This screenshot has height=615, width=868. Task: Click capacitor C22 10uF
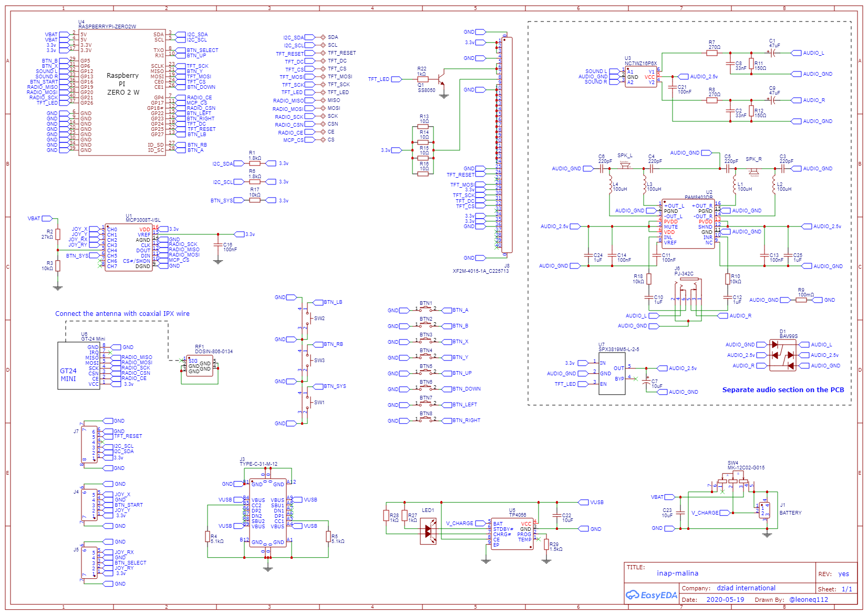click(x=557, y=516)
